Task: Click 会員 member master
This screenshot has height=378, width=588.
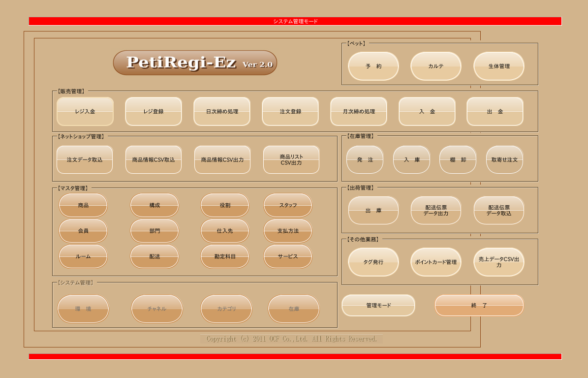Action: click(x=83, y=231)
